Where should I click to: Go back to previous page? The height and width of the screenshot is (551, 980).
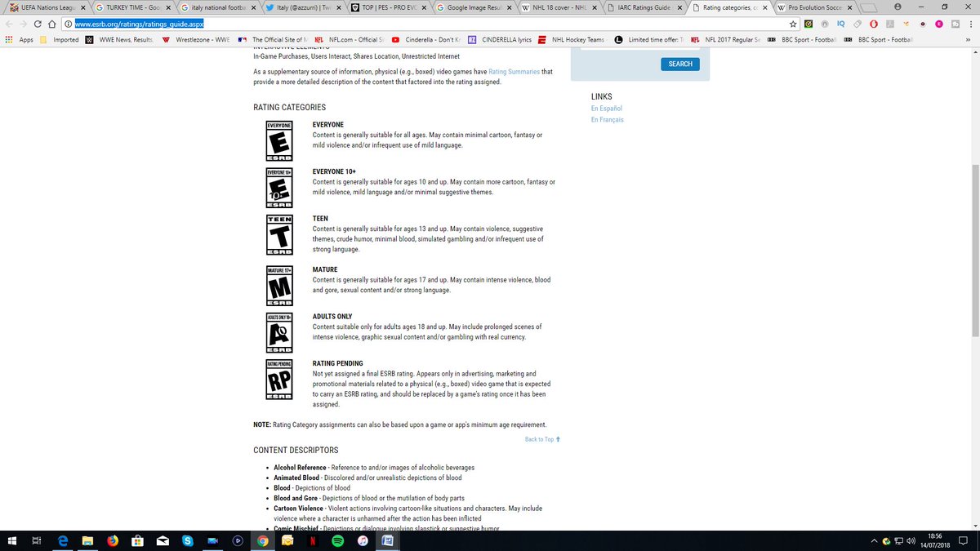click(x=8, y=24)
